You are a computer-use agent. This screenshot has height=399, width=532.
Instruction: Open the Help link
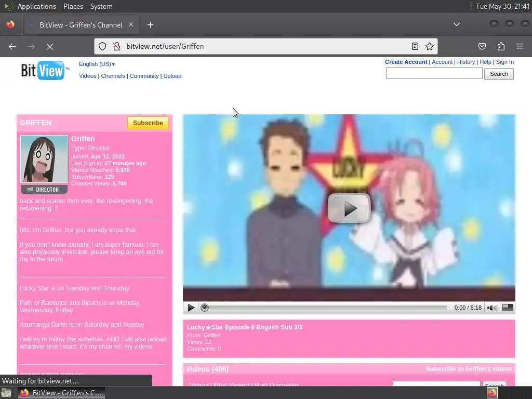coord(485,62)
